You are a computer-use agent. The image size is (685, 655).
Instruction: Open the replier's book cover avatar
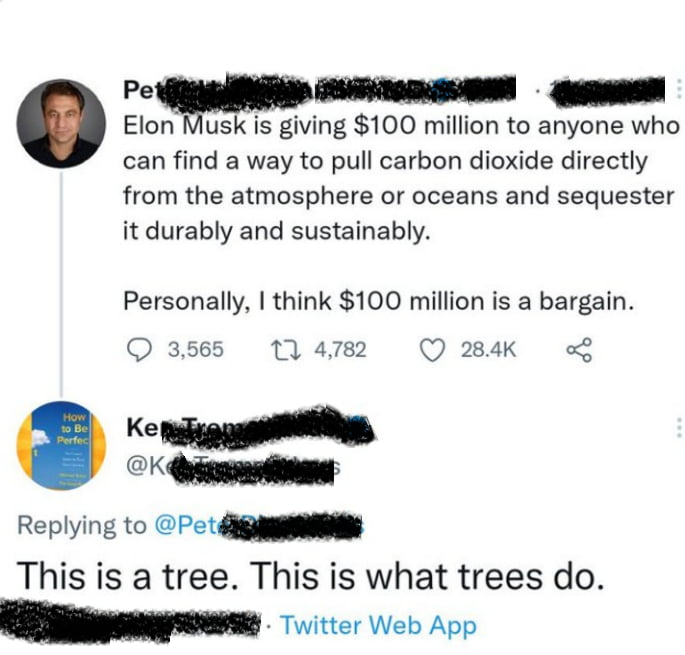[x=62, y=444]
